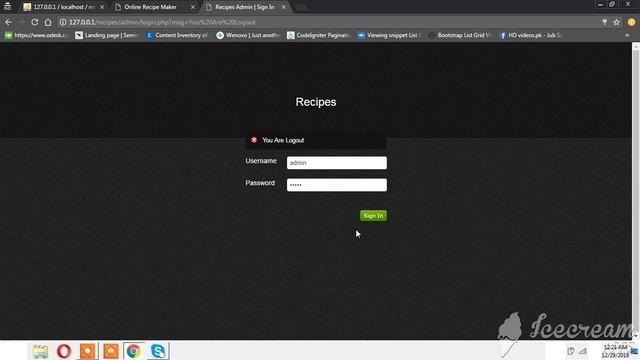640x360 pixels.
Task: Click the system tray clock
Action: [x=616, y=351]
